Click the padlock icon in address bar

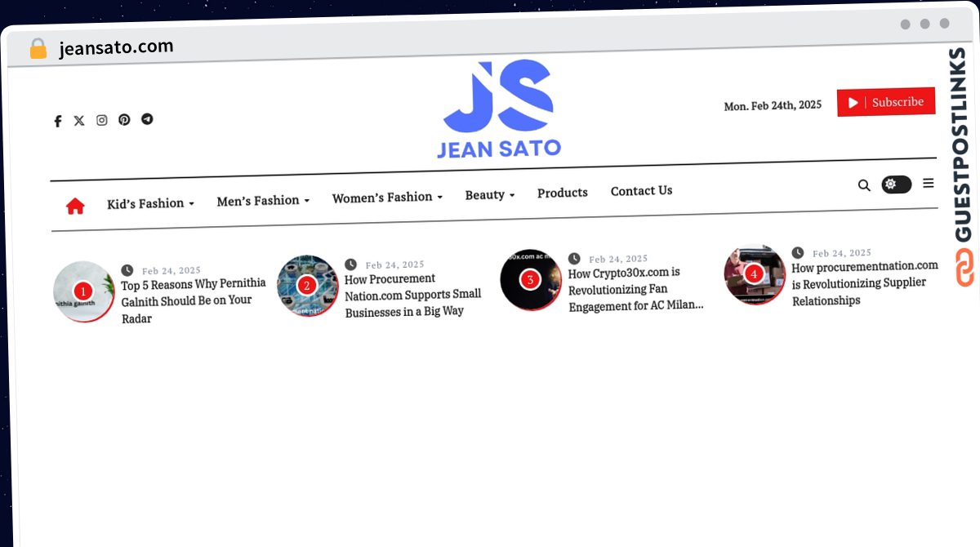tap(38, 49)
